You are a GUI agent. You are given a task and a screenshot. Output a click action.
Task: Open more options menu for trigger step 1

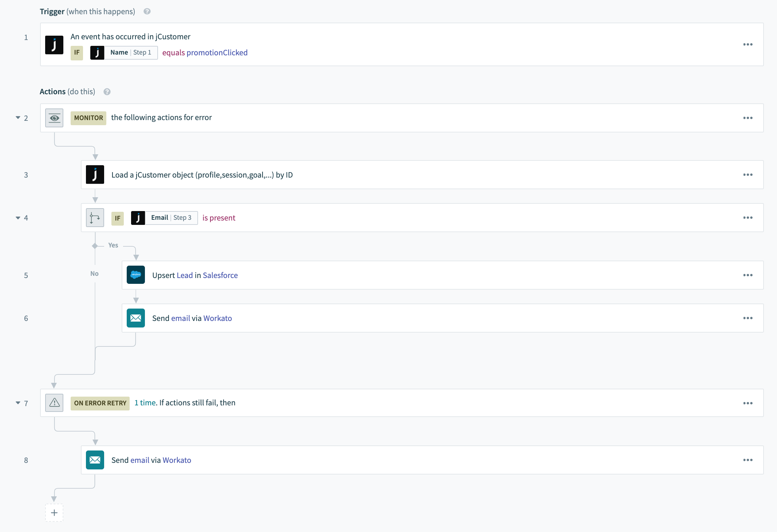pos(748,44)
